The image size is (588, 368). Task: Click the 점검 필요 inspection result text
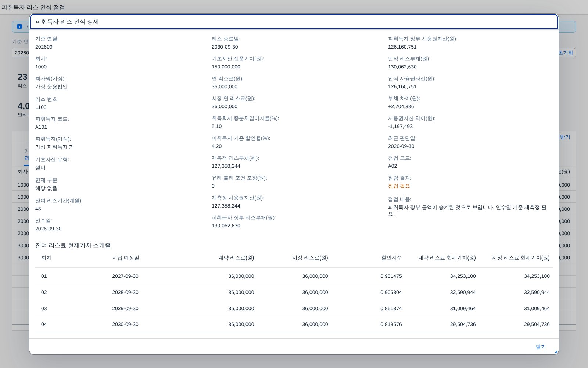point(399,186)
